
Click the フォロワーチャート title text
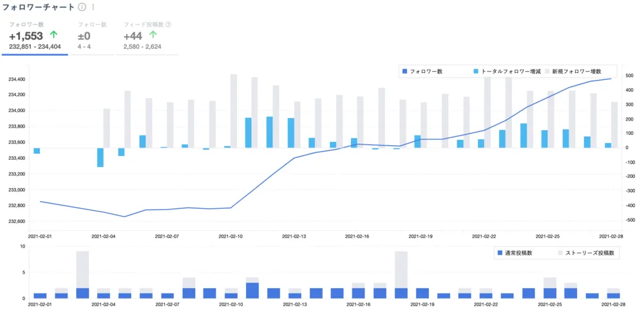[x=38, y=7]
